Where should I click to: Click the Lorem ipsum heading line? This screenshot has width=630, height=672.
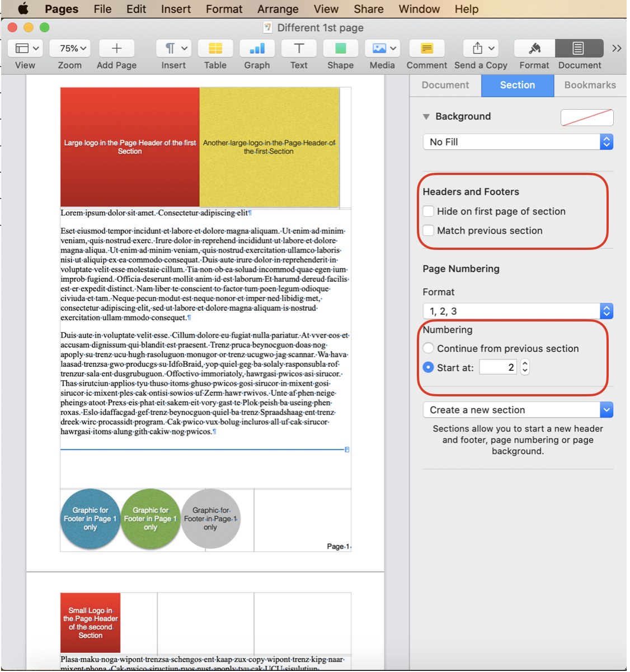(156, 213)
